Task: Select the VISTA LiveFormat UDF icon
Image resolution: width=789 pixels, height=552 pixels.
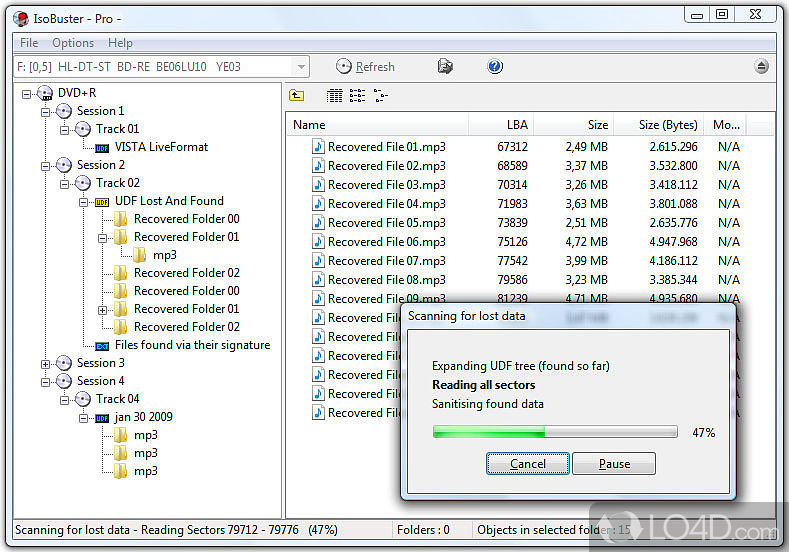Action: click(x=102, y=147)
